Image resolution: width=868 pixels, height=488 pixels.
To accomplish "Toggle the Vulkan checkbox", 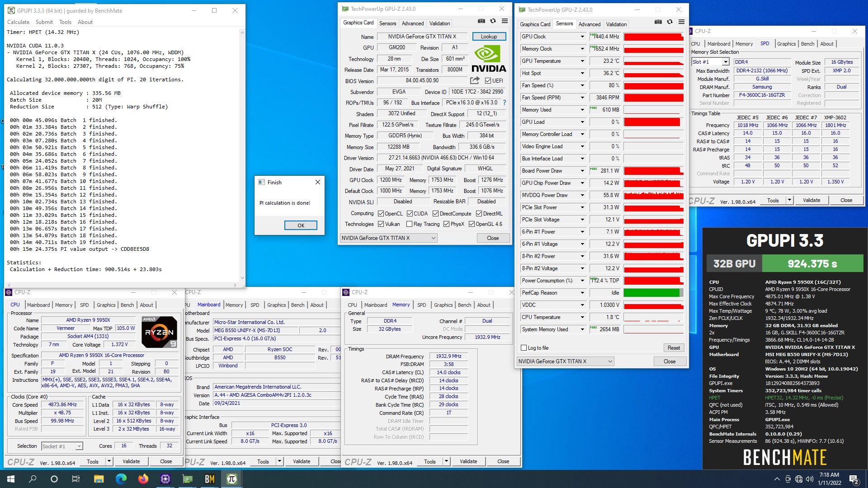I will pos(381,224).
